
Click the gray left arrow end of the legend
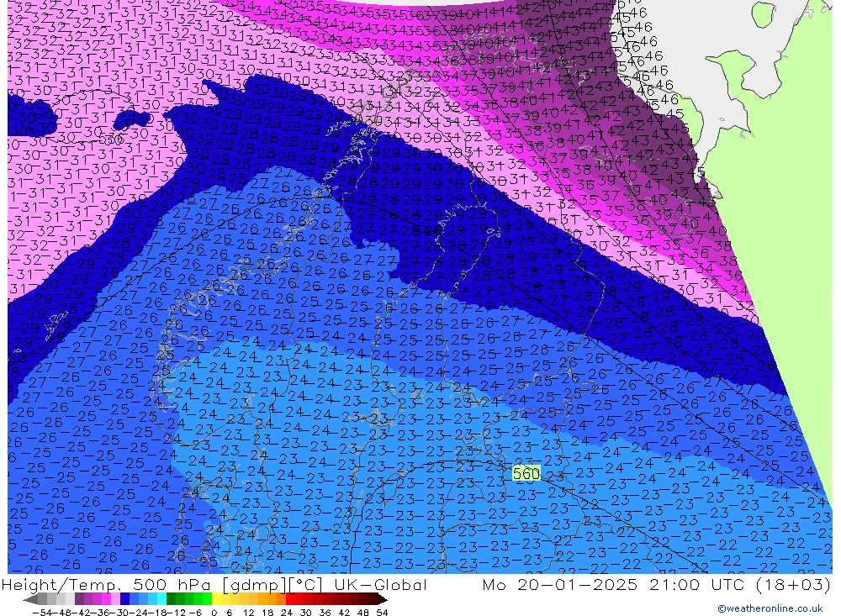(30, 599)
